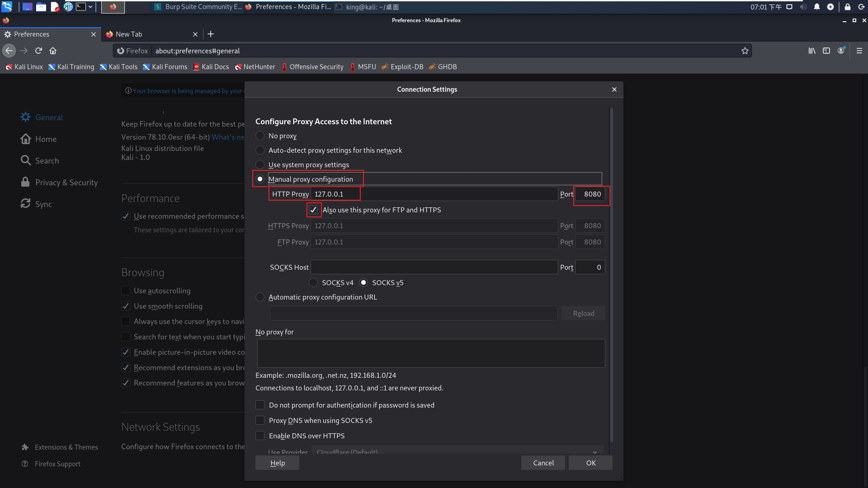Click the new tab plus icon
Screen dimensions: 868x488
click(211, 34)
